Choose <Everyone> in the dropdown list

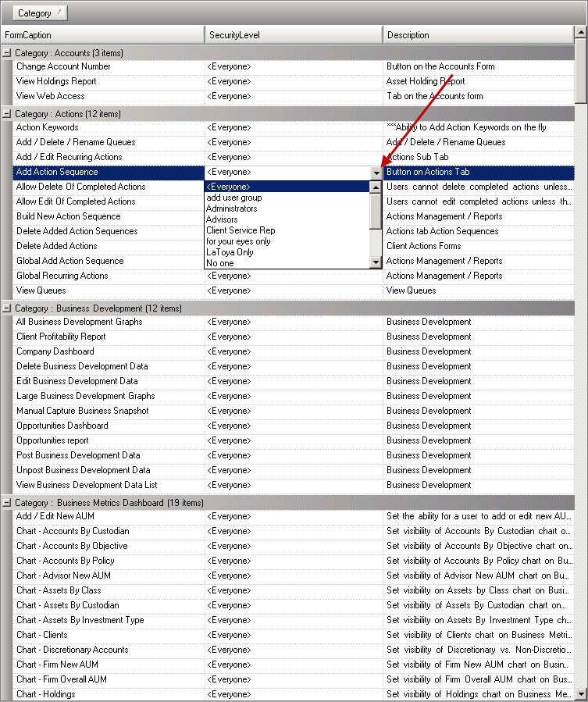pyautogui.click(x=287, y=187)
